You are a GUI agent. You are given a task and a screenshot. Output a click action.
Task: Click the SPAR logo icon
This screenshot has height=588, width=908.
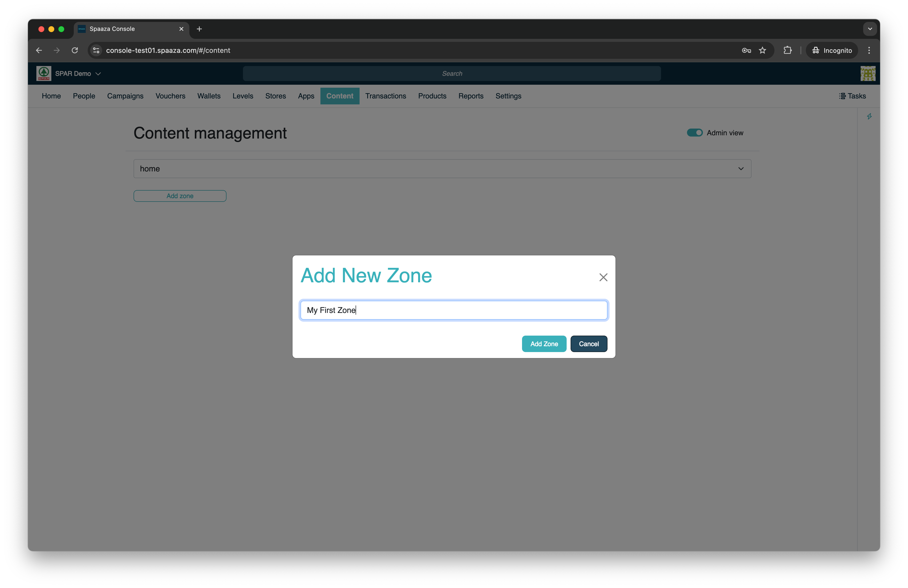[44, 73]
